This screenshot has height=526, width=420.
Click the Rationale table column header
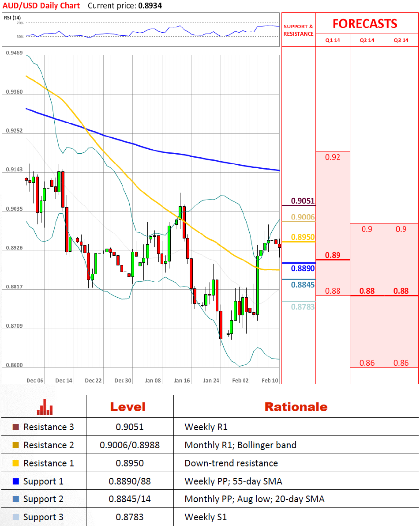click(296, 407)
